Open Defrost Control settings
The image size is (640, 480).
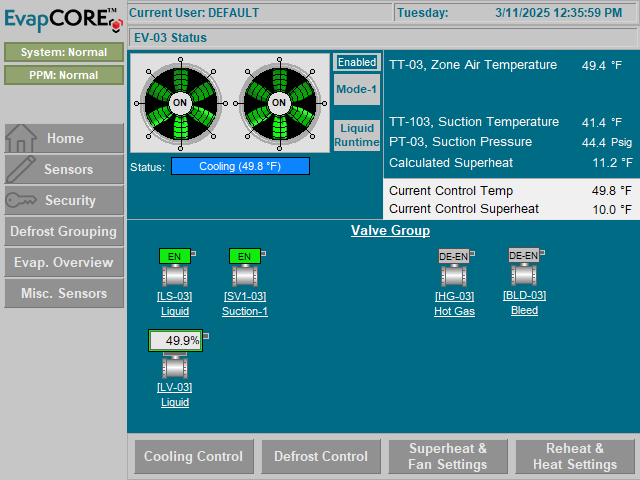(x=321, y=456)
